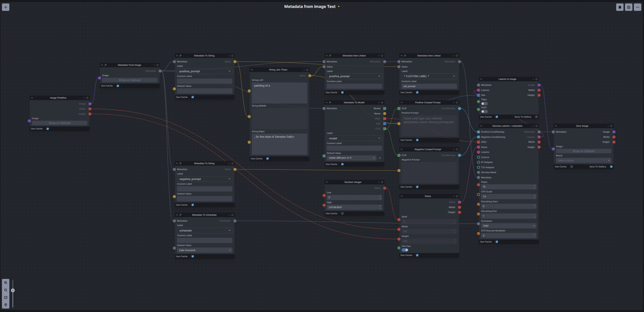Zoom out of the canvas

click(6, 290)
